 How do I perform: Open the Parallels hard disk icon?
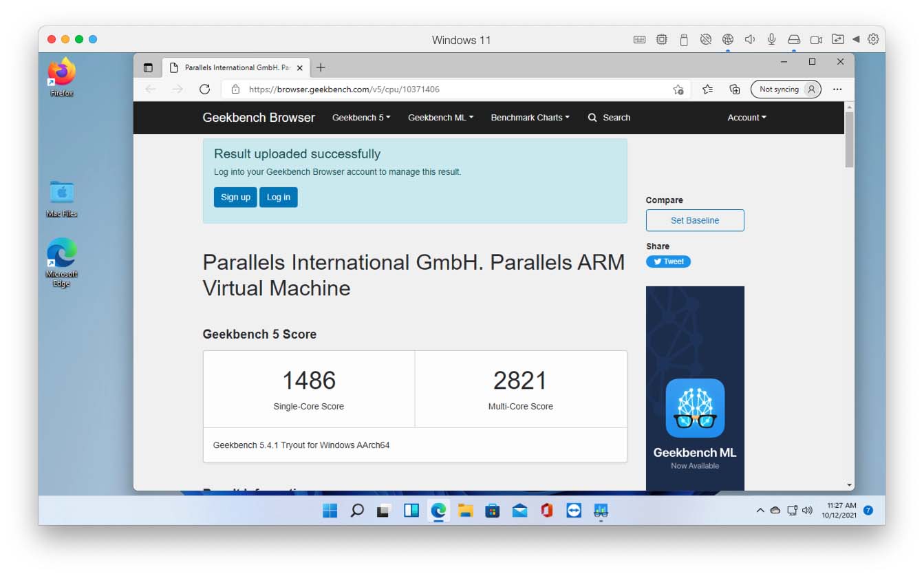(x=793, y=39)
